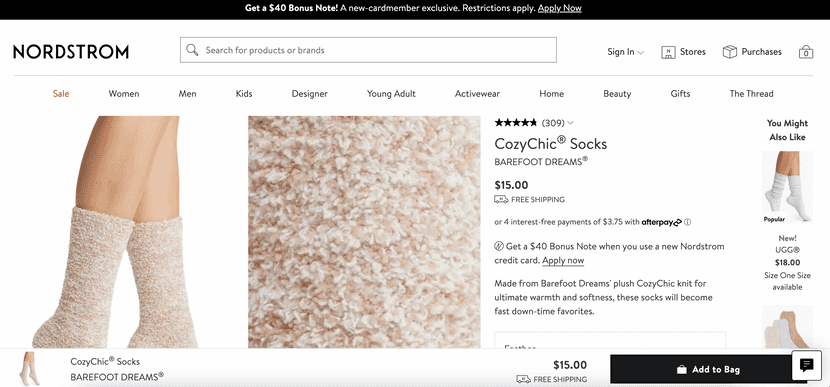Open the Feather color selector
This screenshot has height=387, width=830.
[x=610, y=340]
